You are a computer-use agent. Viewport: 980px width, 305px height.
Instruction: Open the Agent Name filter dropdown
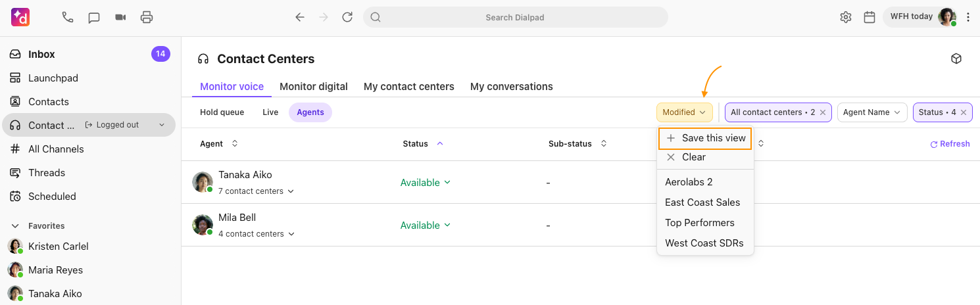coord(872,112)
